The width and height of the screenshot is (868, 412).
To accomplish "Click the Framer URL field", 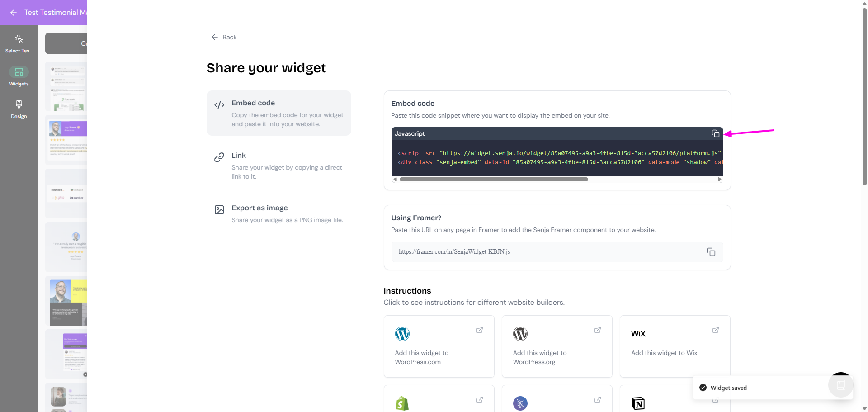I will [x=547, y=252].
